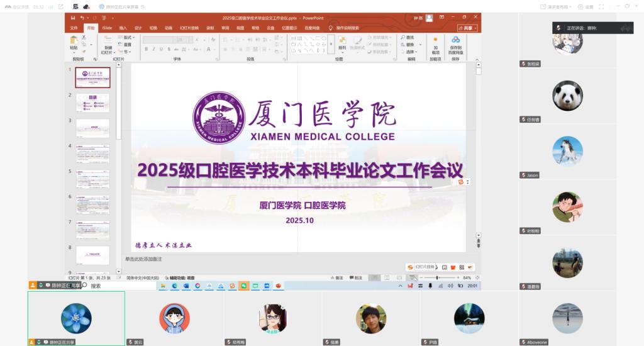644x346 pixels.
Task: Switch to the iSlide ribbon tab
Action: [107, 28]
